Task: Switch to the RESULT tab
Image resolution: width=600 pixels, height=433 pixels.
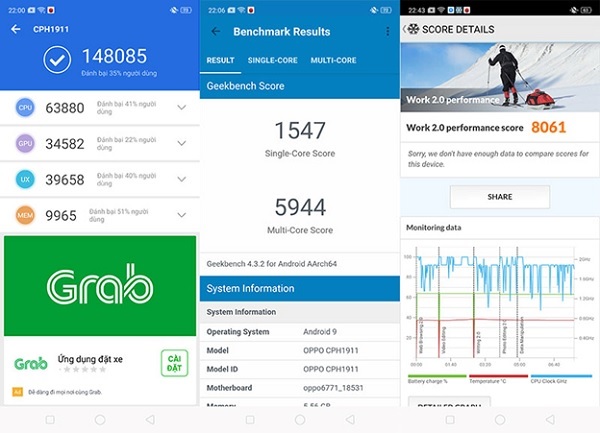Action: click(x=220, y=60)
